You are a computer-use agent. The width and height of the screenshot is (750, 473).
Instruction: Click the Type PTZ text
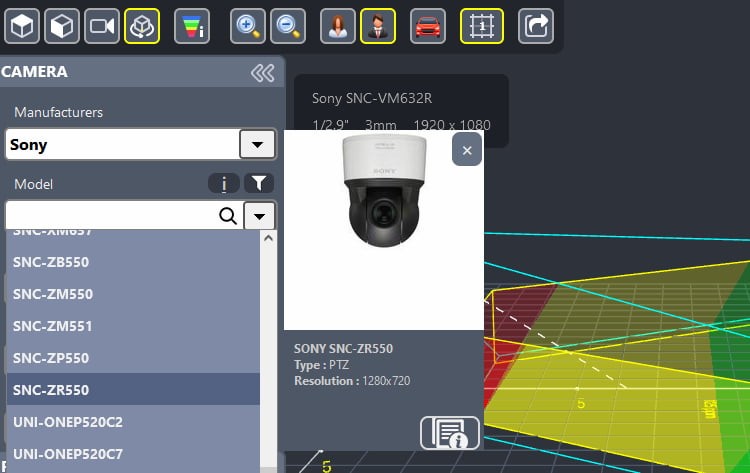pyautogui.click(x=321, y=365)
